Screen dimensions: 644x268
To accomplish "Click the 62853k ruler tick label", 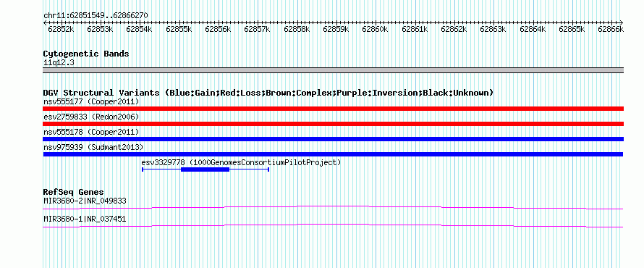I will coord(100,29).
